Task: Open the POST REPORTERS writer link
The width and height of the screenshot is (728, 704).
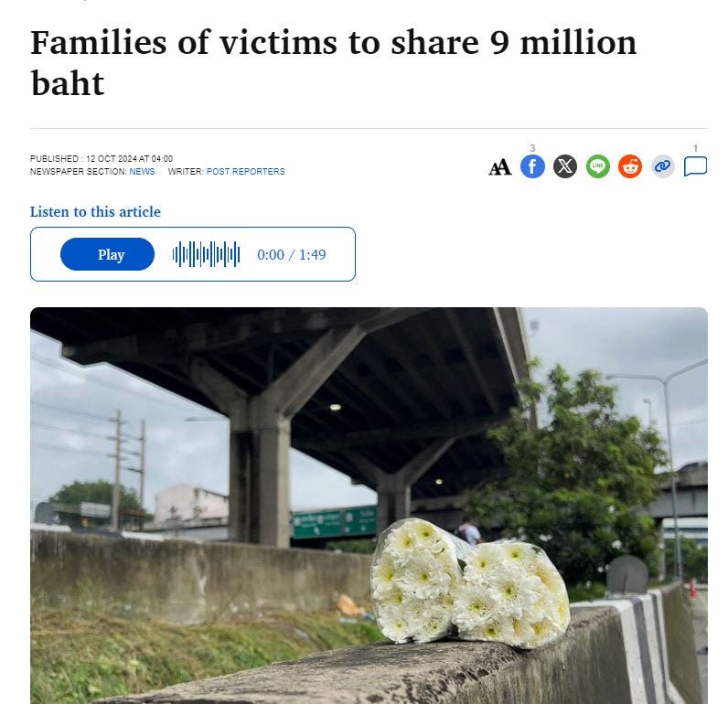Action: 246,172
